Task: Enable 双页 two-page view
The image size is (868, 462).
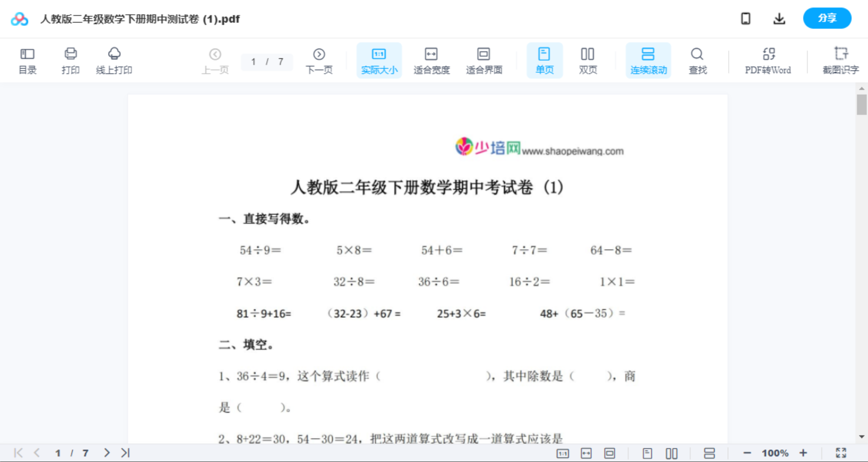Action: coord(588,60)
